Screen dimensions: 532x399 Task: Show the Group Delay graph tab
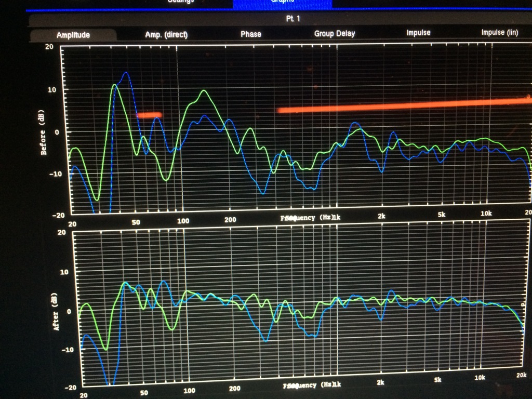coord(335,34)
